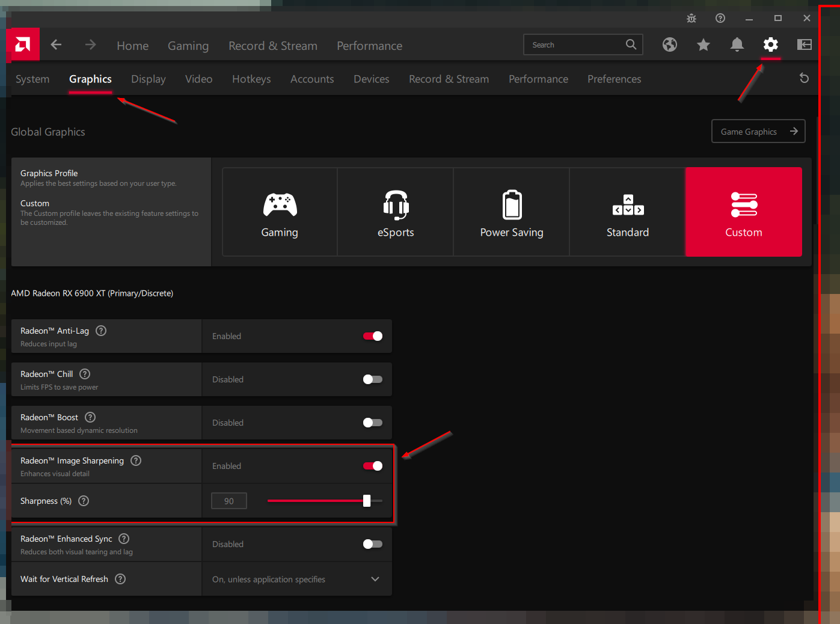Screen dimensions: 840x624
Task: Switch to the Preferences tab
Action: (x=615, y=79)
